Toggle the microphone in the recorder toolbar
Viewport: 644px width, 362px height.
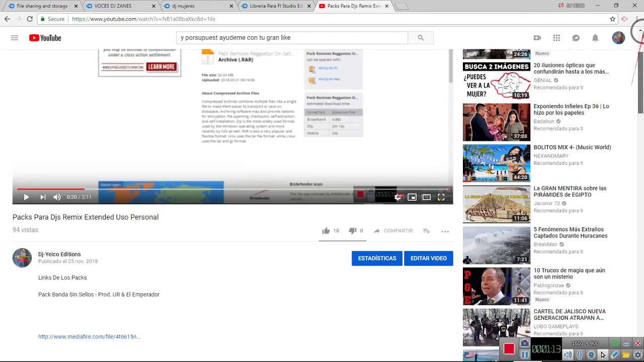click(x=579, y=355)
